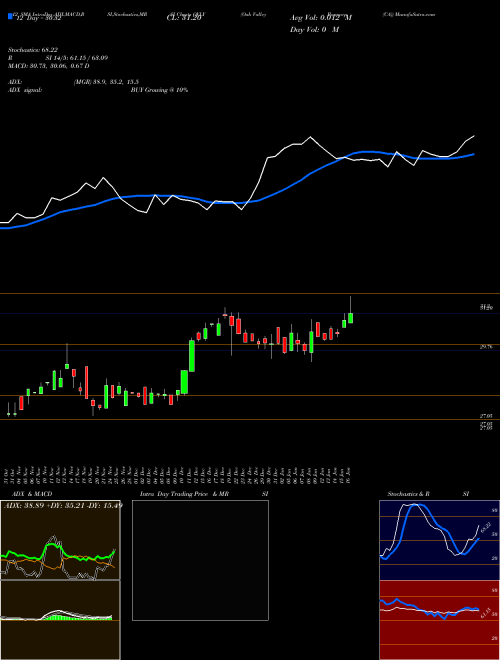
Task: Click the 'ADX: 38.89 +DY: 35.21 -DY: 15.49' text
Action: 63,505
